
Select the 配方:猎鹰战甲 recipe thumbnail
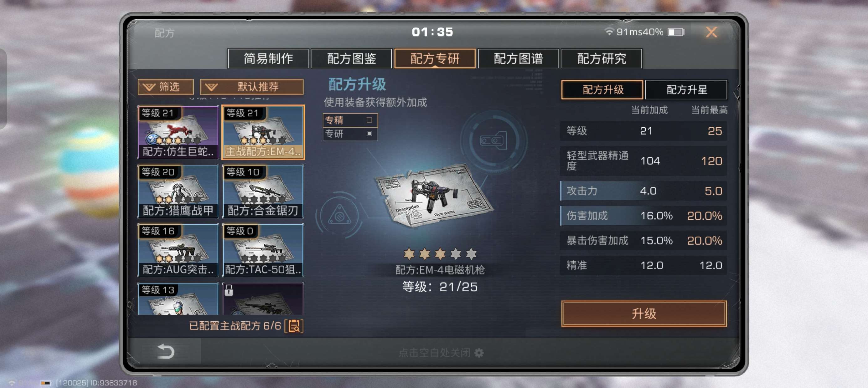[x=178, y=191]
